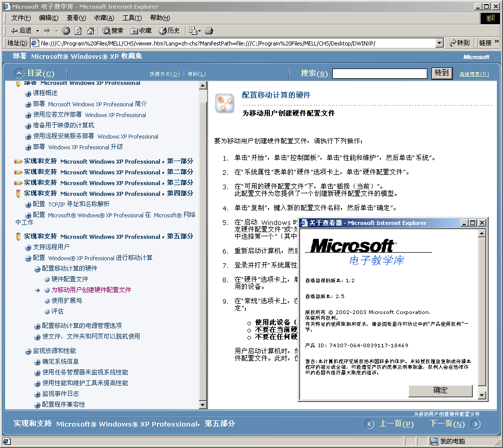Click 关于查看器 dialog scrollbar down arrow
The image size is (503, 448).
pyautogui.click(x=482, y=395)
